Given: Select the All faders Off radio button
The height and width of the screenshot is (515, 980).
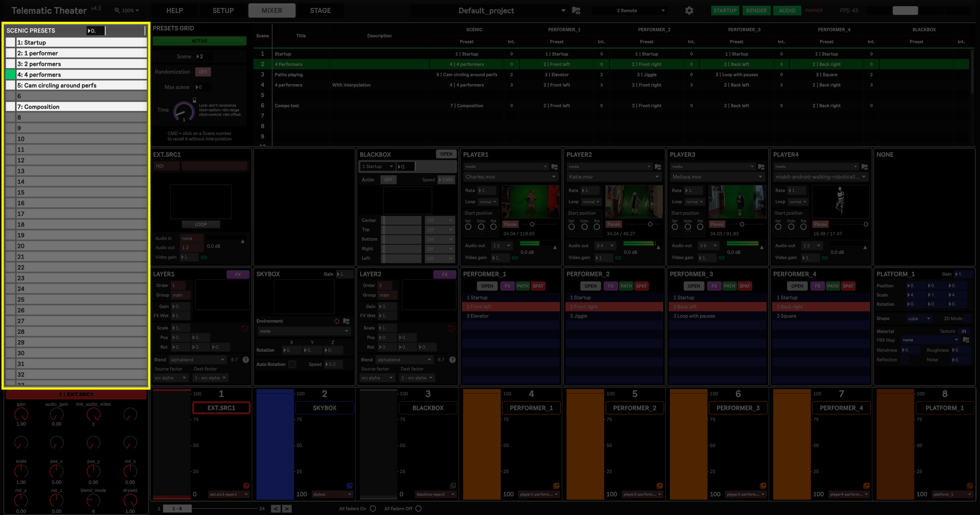Looking at the screenshot, I should click(x=419, y=509).
